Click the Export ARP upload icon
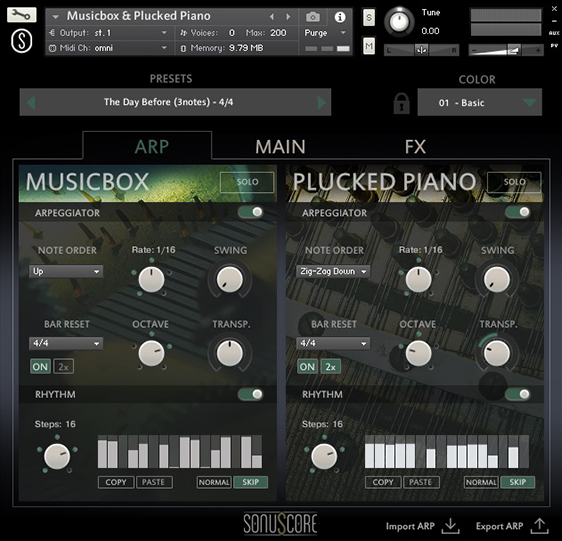Screen dimensions: 562x541 point(539,526)
